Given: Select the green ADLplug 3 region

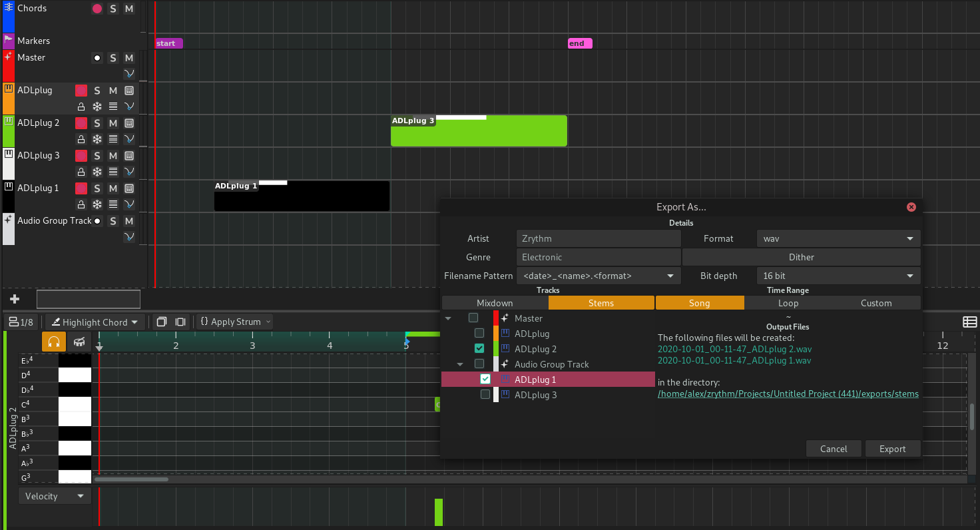Looking at the screenshot, I should [x=479, y=131].
